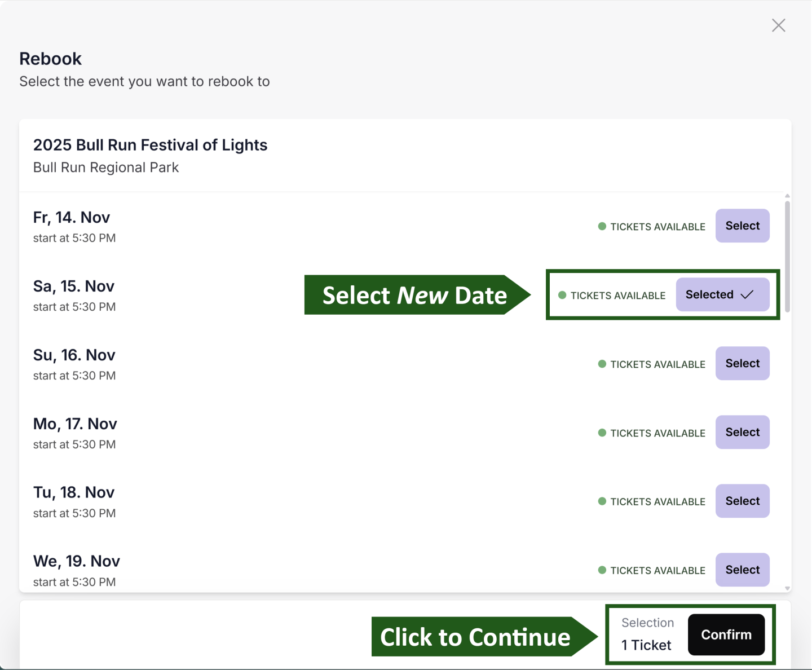Select tickets for We, 19. Nov

coord(742,570)
